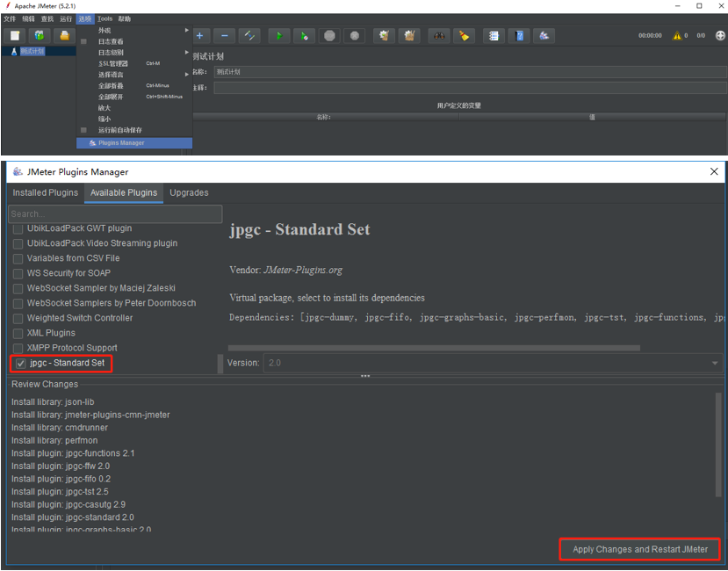Click the Plugins Manager toolbar icon

click(544, 36)
